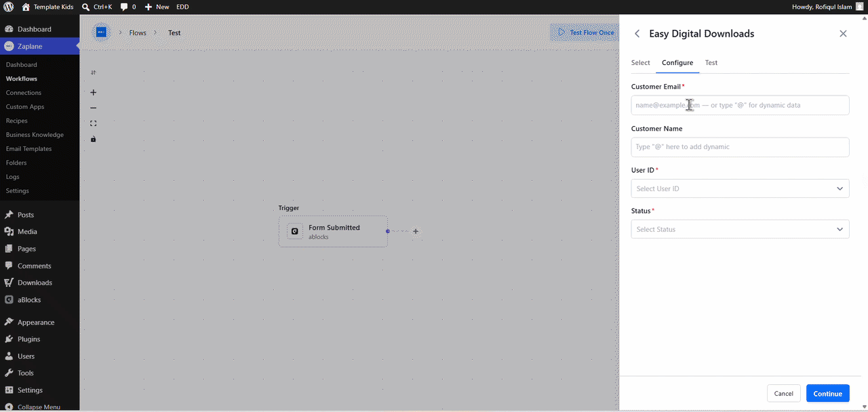The width and height of the screenshot is (868, 412).
Task: Open Custom Apps submenu
Action: [x=25, y=106]
